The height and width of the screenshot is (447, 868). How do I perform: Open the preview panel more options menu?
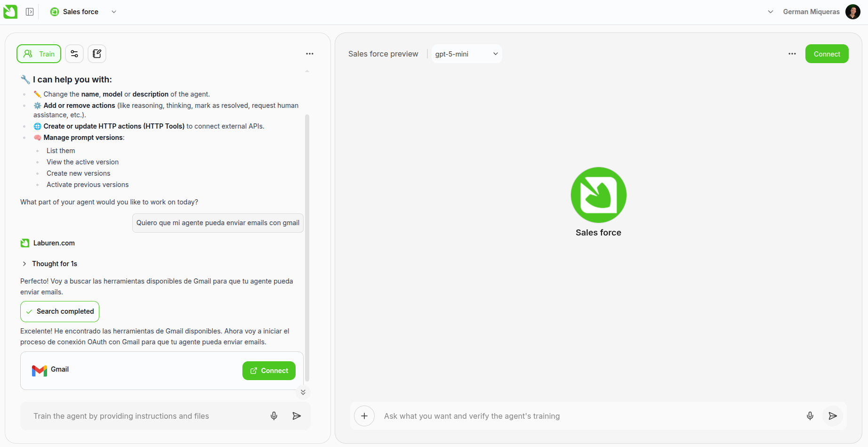click(x=792, y=54)
